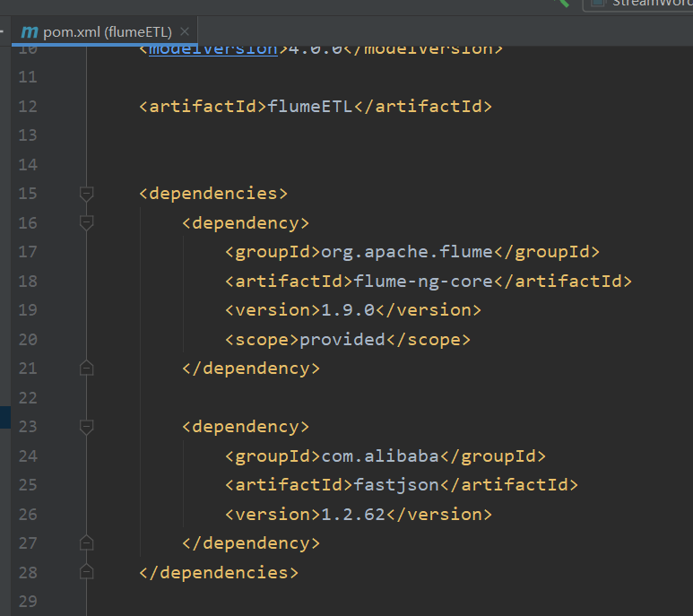Click the version value 1.2.62
Image resolution: width=693 pixels, height=616 pixels.
353,515
